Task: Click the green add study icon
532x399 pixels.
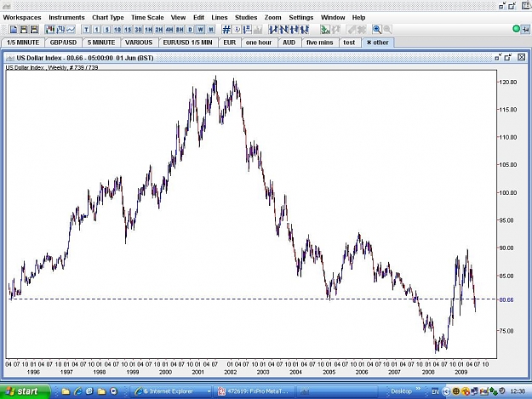Action: click(x=325, y=30)
